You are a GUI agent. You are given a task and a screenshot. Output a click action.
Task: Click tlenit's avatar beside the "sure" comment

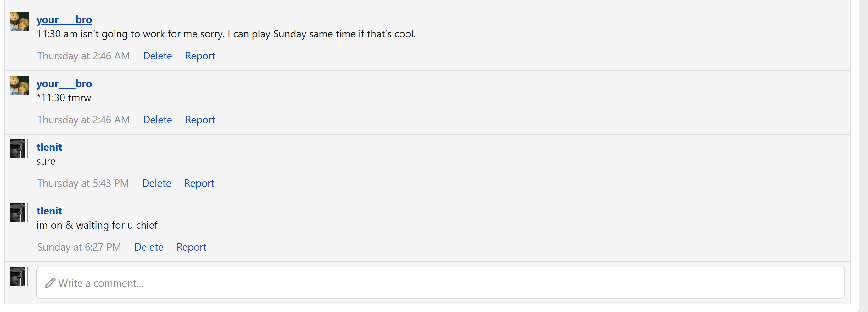(x=18, y=149)
